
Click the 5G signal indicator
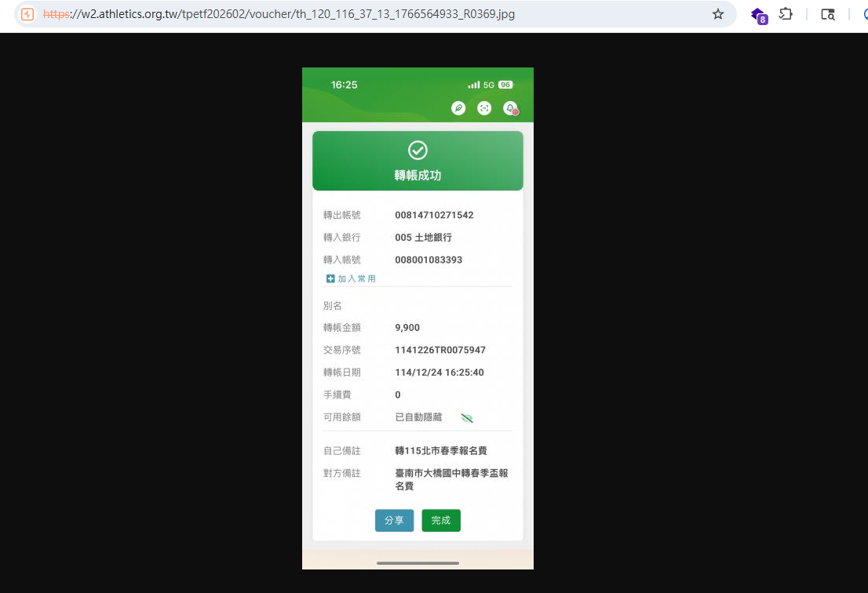(x=488, y=85)
